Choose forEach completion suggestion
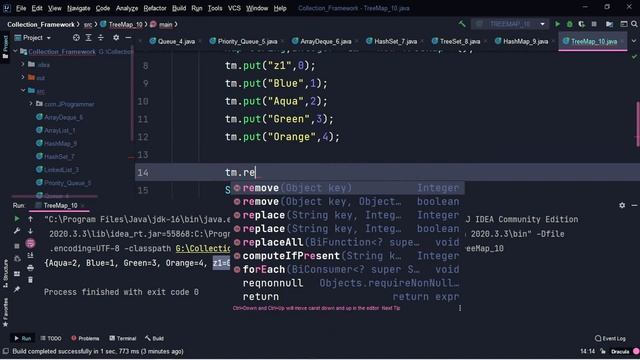 pos(347,269)
